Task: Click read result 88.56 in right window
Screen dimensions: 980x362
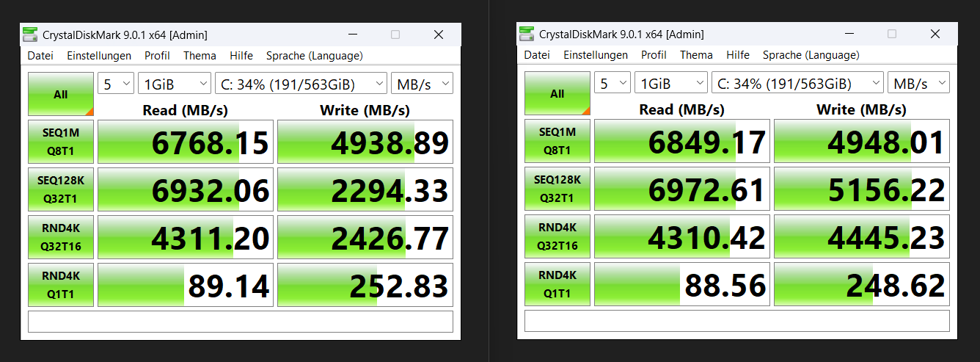Action: pos(682,284)
